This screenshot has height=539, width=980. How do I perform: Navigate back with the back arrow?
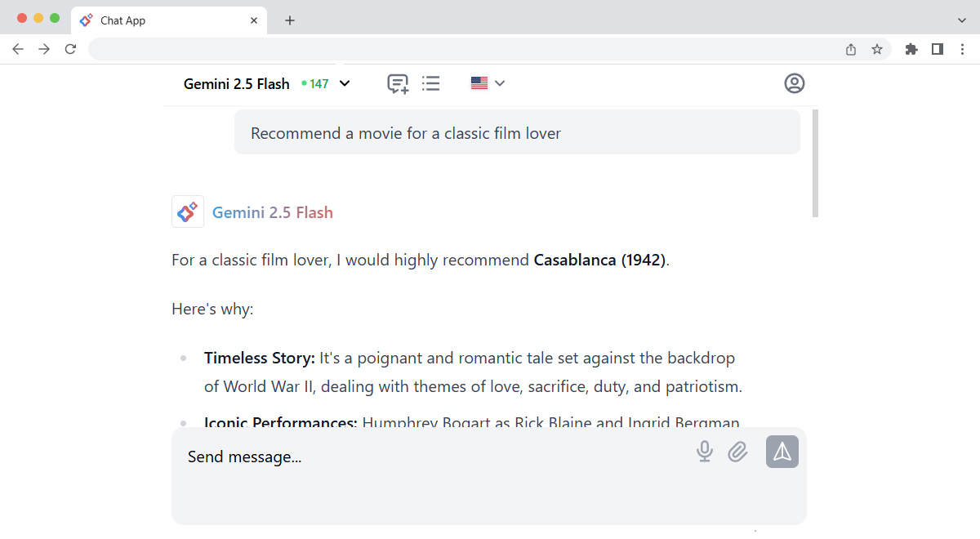18,49
